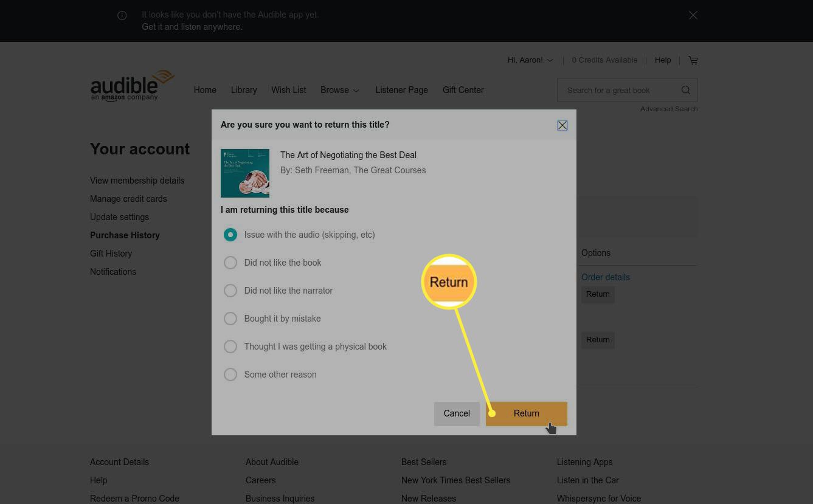Open the Listener Page
The height and width of the screenshot is (504, 813).
tap(401, 90)
